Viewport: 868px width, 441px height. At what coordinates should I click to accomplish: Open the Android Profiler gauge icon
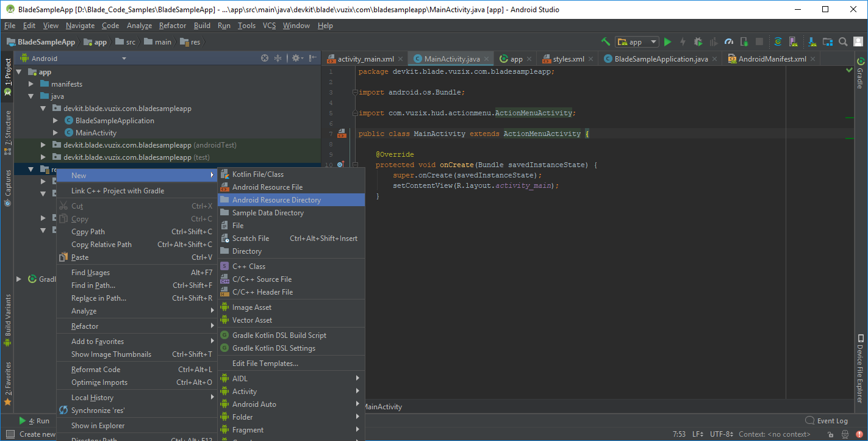coord(728,42)
